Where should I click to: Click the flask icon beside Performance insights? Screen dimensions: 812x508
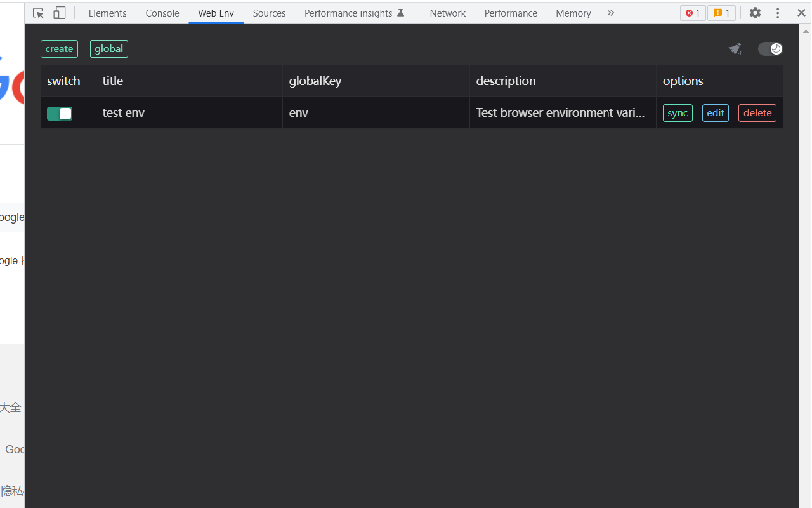coord(401,13)
